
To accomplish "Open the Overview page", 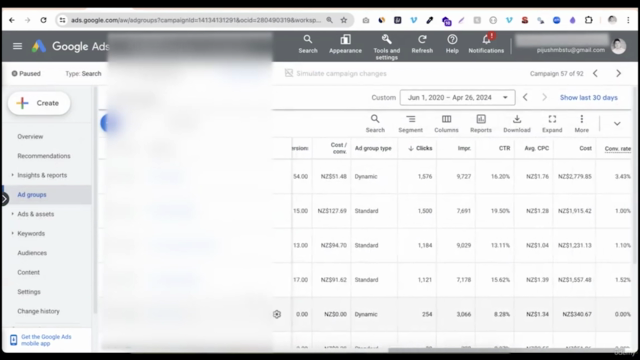I will (x=30, y=136).
